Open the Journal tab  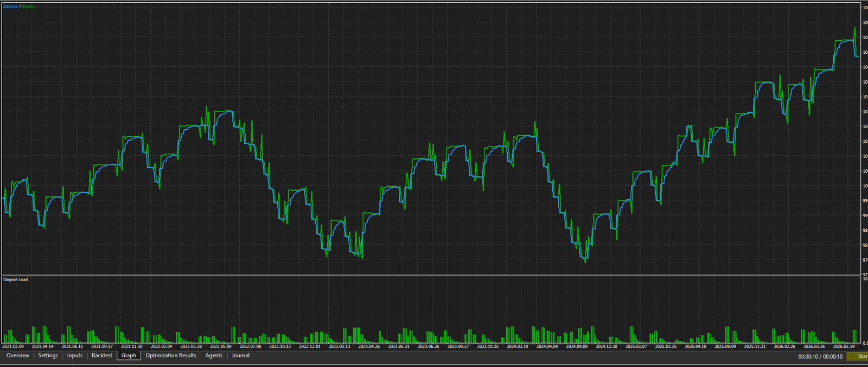(x=241, y=356)
